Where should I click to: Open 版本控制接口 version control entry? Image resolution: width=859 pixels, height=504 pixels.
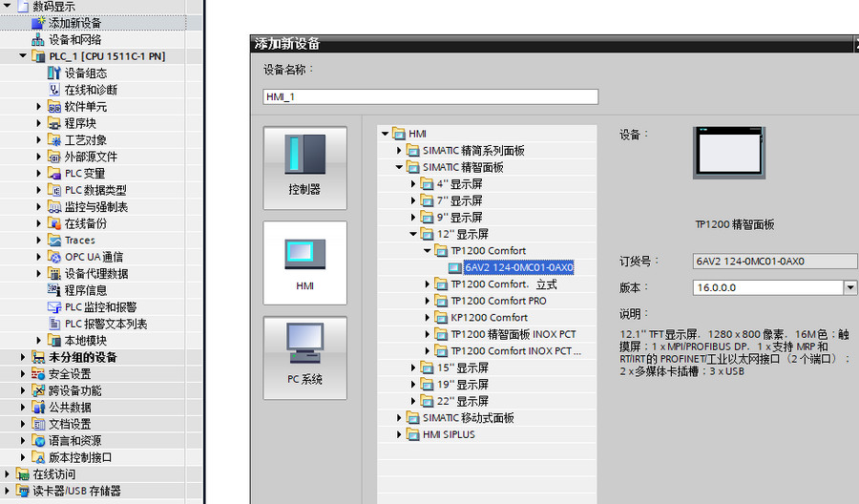click(x=80, y=457)
